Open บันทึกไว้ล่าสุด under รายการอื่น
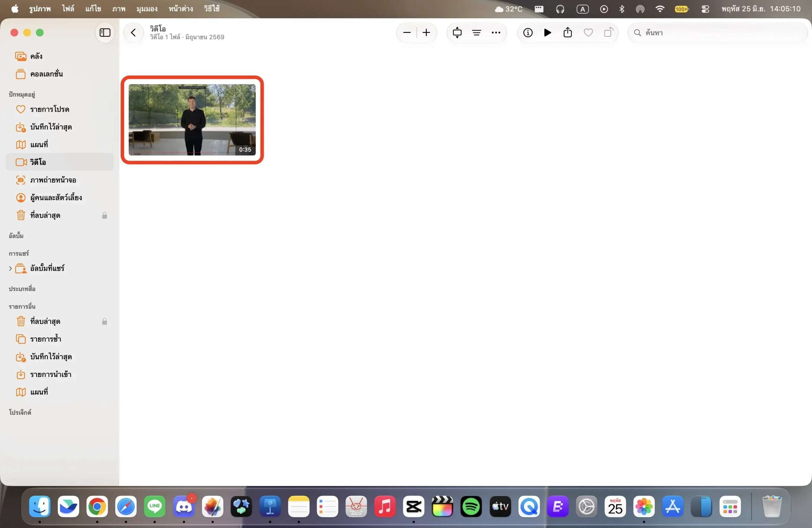 60,357
